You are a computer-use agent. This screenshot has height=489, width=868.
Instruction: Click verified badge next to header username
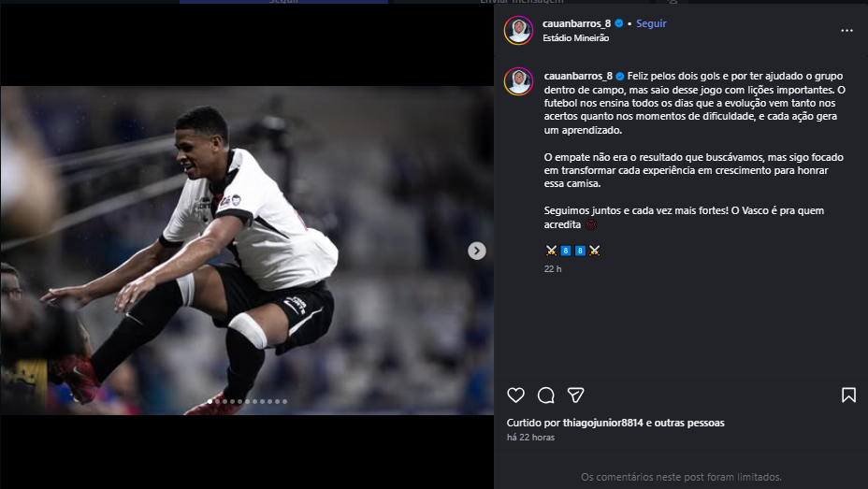click(x=619, y=23)
